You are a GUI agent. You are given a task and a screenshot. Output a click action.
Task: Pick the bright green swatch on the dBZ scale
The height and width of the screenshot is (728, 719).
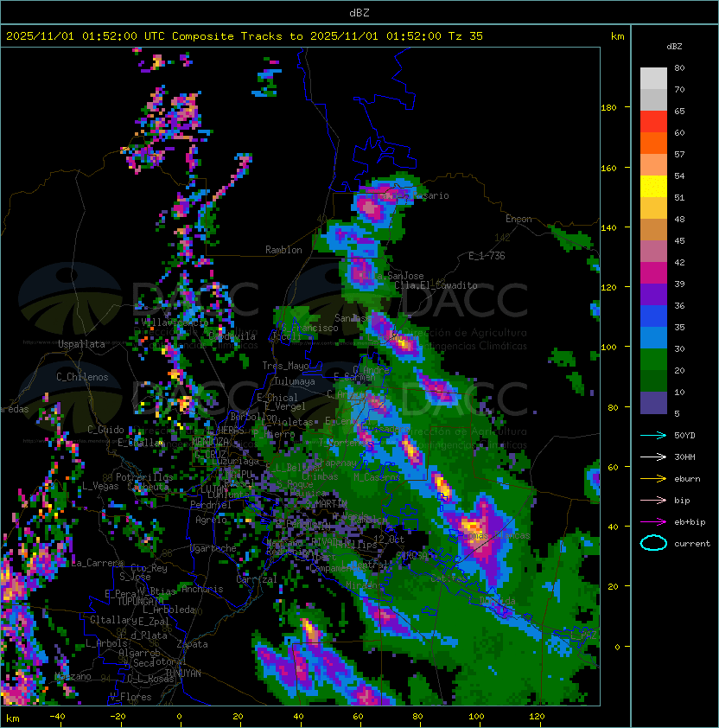point(653,360)
